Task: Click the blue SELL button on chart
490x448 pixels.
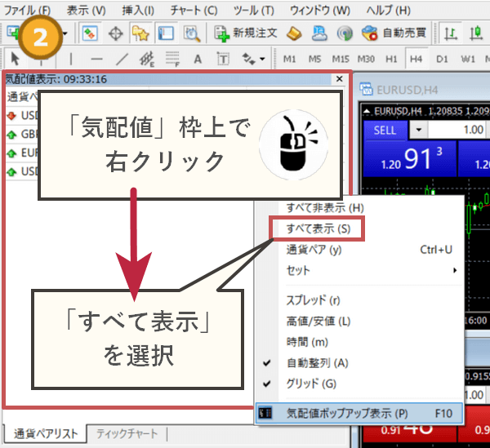Action: 385,131
